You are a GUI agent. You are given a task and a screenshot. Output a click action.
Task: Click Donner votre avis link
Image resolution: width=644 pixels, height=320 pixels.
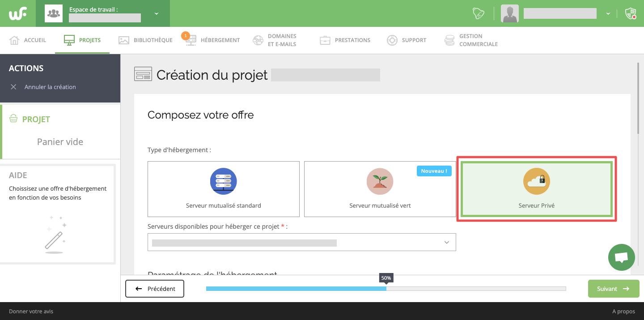click(31, 311)
